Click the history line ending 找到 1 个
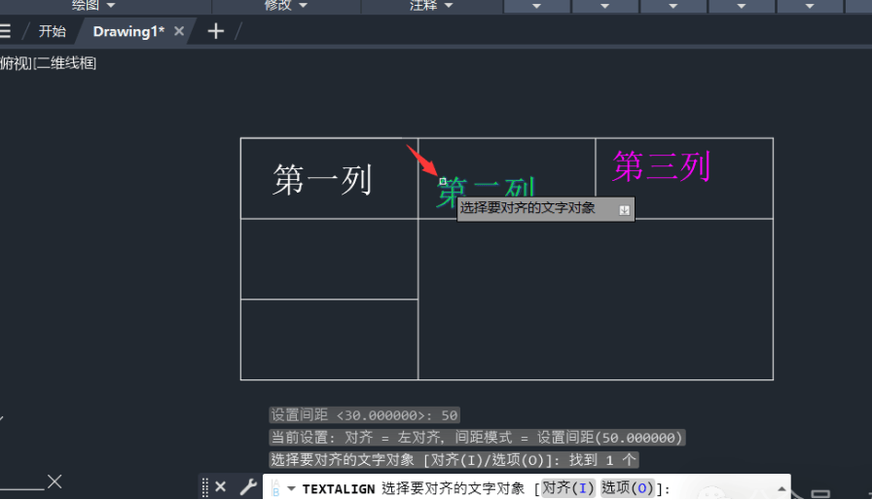Image resolution: width=872 pixels, height=500 pixels. (x=453, y=460)
